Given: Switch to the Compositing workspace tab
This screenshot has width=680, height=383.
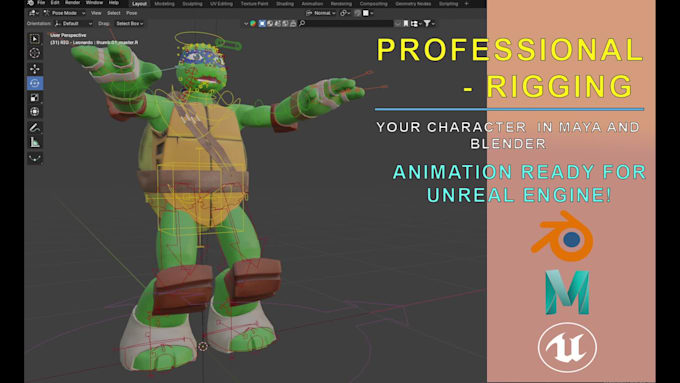Looking at the screenshot, I should (x=373, y=3).
